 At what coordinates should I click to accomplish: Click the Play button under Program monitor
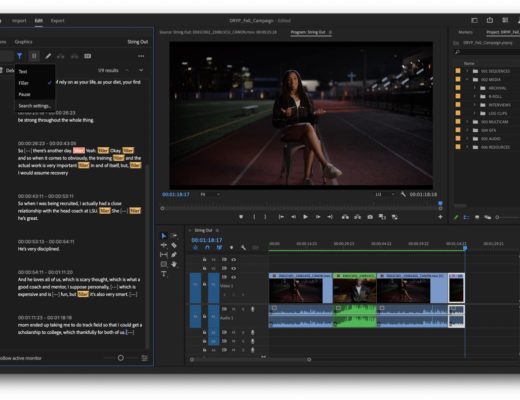[305, 217]
